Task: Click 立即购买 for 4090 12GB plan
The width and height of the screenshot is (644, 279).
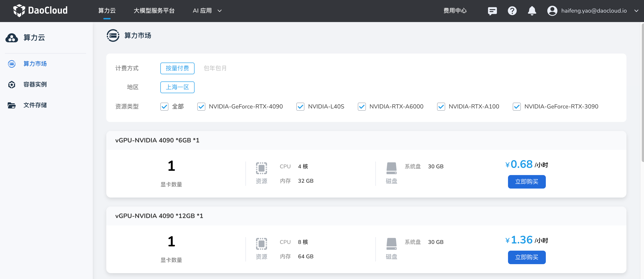Action: pyautogui.click(x=526, y=257)
